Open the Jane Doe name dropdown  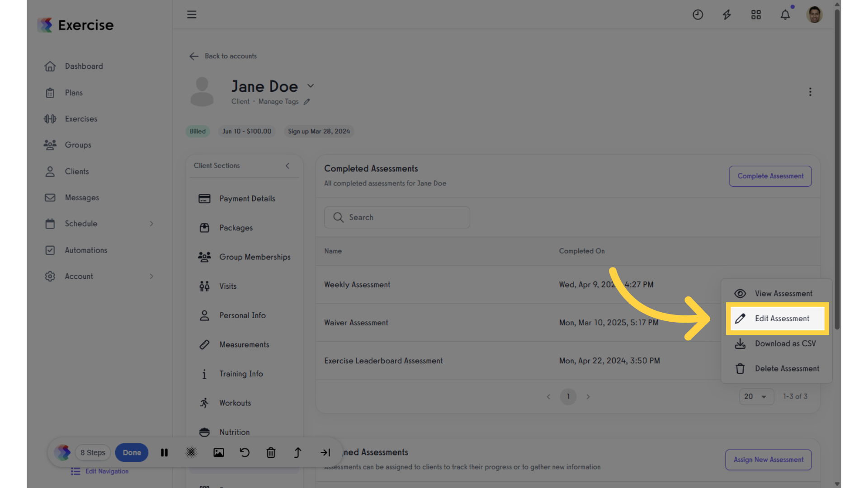311,86
